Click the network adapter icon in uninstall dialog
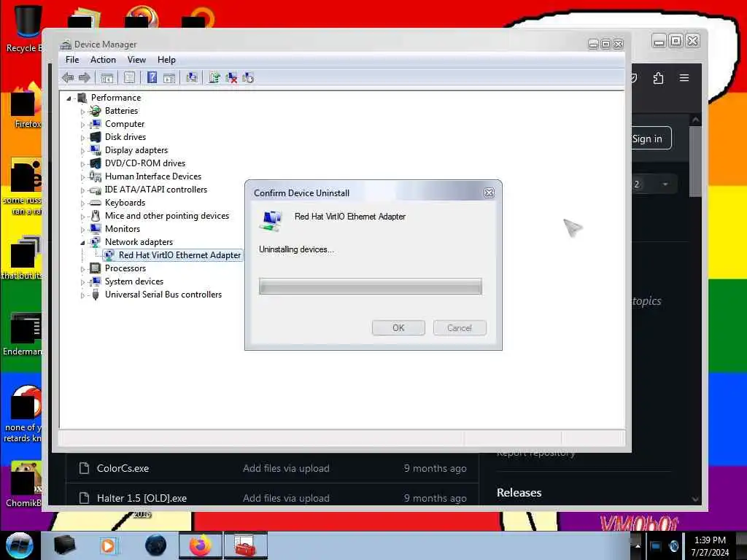The width and height of the screenshot is (747, 560). [x=271, y=221]
